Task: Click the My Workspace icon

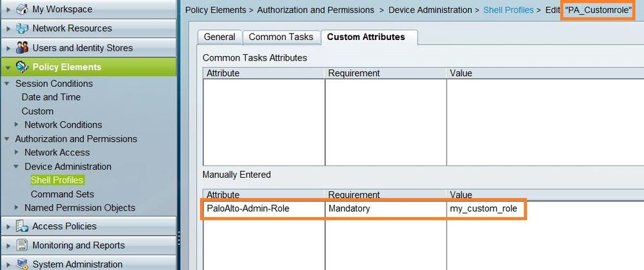Action: click(23, 10)
